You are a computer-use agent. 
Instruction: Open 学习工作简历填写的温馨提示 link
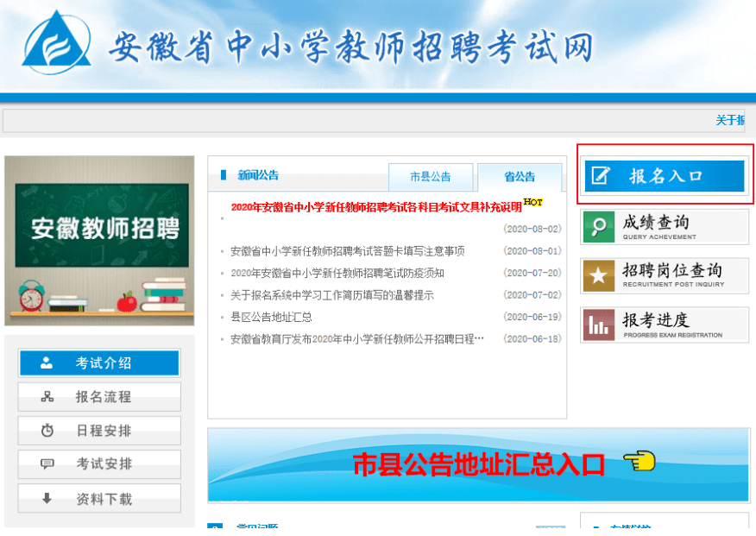coord(332,295)
